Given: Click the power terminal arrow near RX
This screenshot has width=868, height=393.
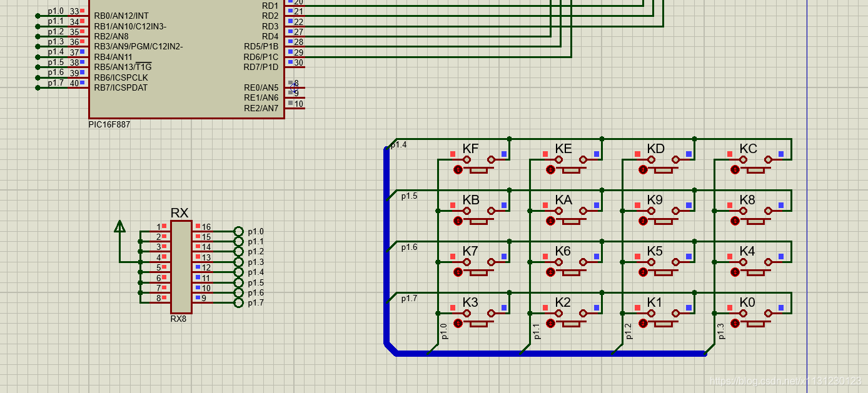Looking at the screenshot, I should [x=119, y=226].
